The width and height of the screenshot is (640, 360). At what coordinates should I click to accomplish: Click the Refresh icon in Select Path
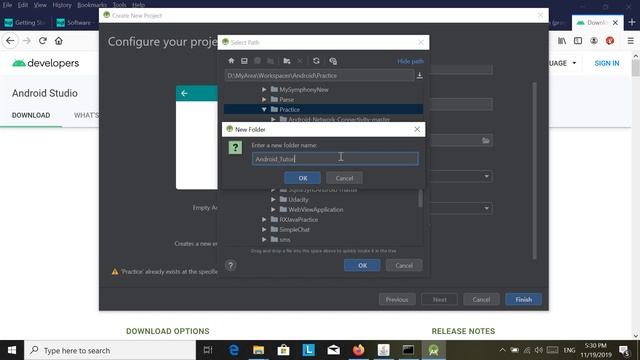316,61
